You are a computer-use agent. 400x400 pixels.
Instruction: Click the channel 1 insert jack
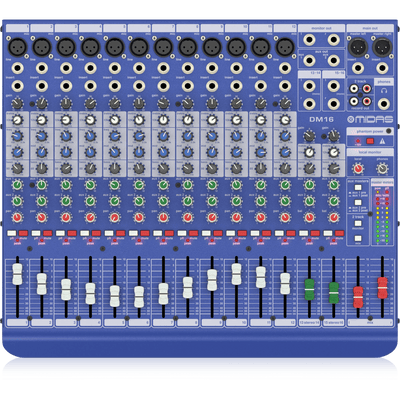(x=17, y=86)
